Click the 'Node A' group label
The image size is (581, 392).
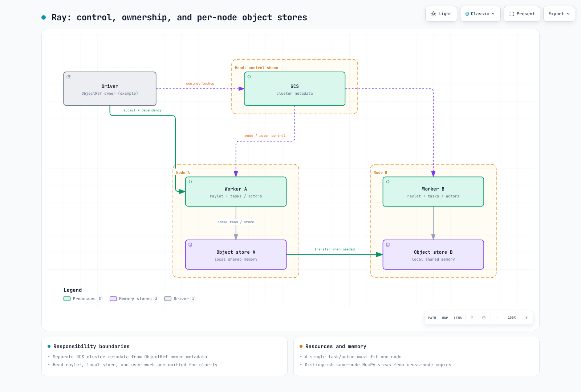(183, 173)
